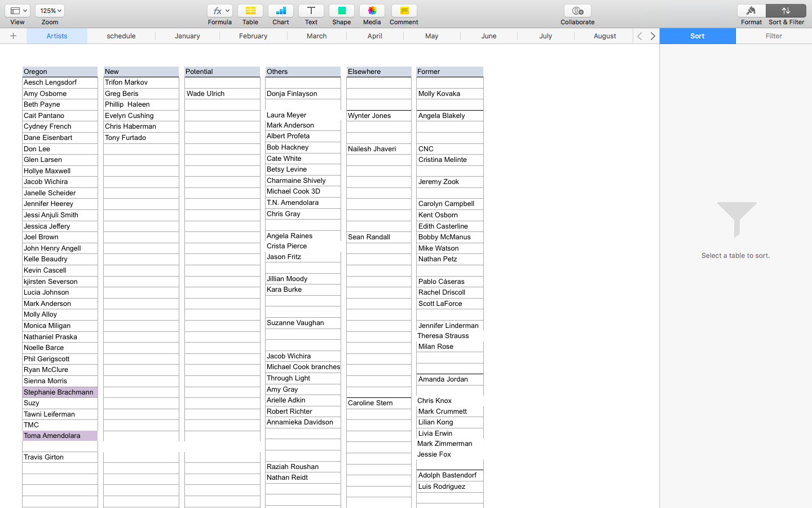Select the Oregon header cell

pos(60,72)
